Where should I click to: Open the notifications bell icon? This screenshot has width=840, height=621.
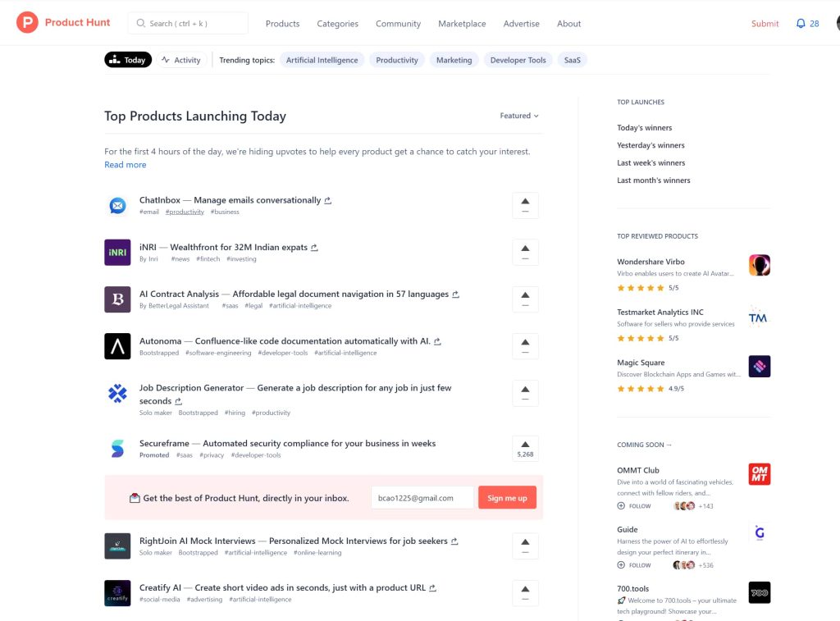pos(801,24)
